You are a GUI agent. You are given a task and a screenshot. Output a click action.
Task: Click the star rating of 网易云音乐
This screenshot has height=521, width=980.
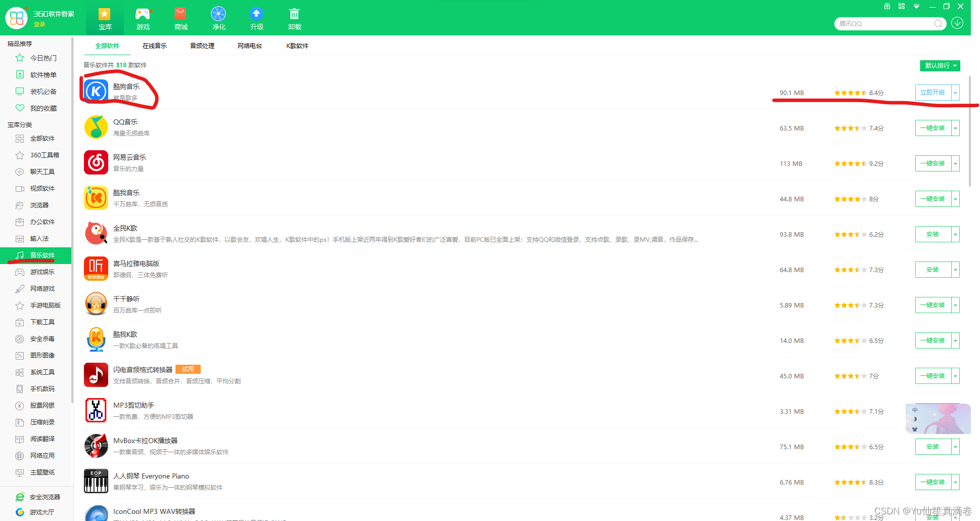coord(851,163)
